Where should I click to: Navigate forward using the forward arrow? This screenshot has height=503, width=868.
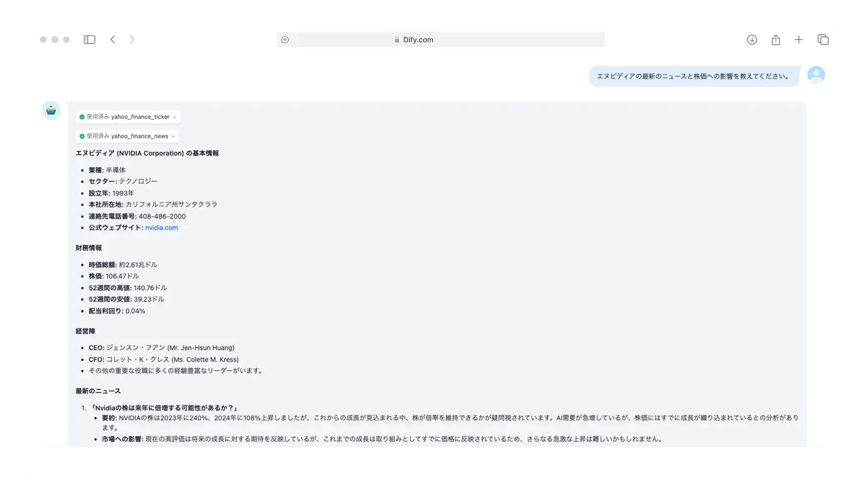132,39
